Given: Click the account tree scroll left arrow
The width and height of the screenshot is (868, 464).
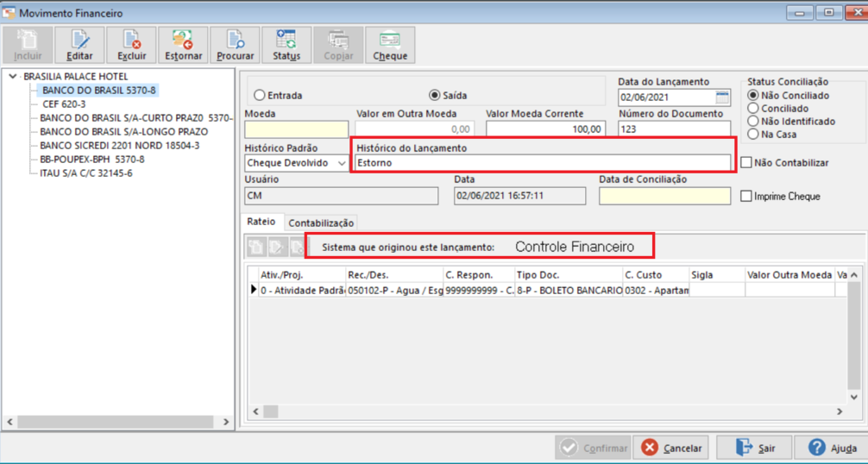Looking at the screenshot, I should 9,422.
